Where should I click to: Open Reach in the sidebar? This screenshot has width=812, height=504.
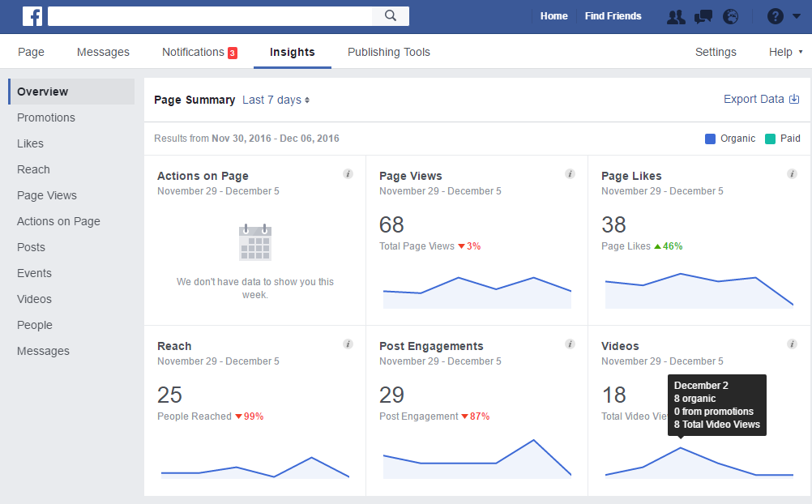pos(33,169)
